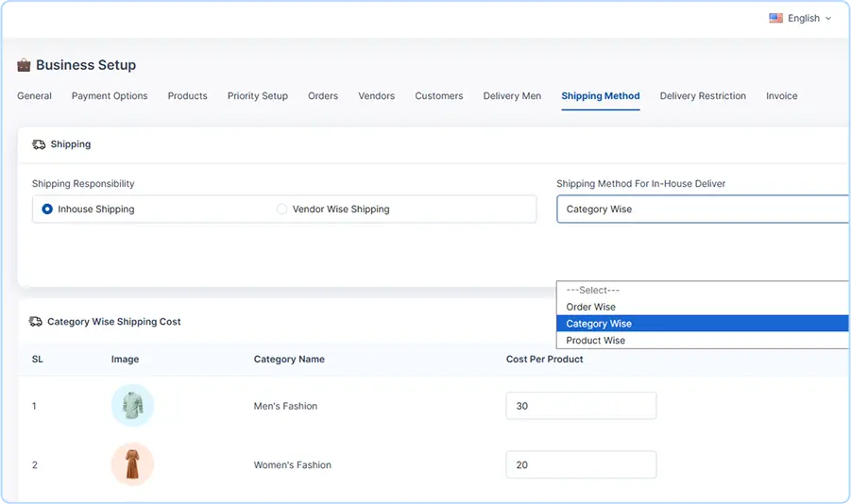Click the Shipping truck icon
This screenshot has height=504, width=851.
[x=39, y=144]
